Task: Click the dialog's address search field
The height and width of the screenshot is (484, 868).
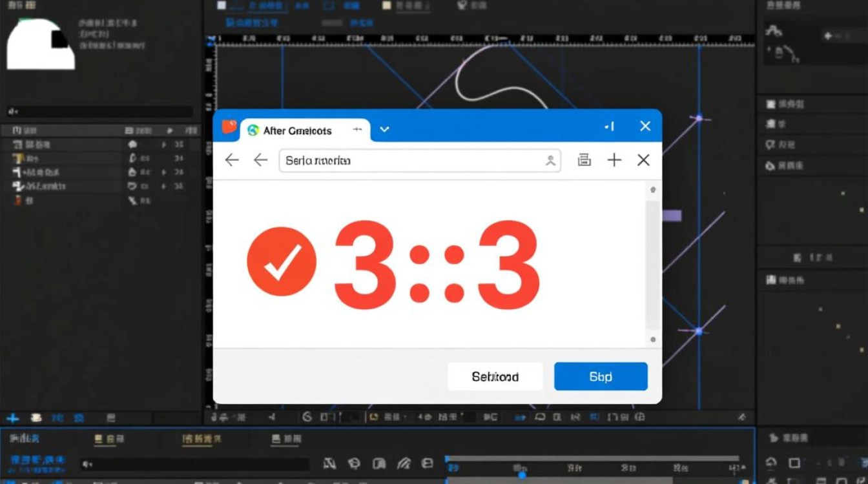Action: [x=413, y=161]
